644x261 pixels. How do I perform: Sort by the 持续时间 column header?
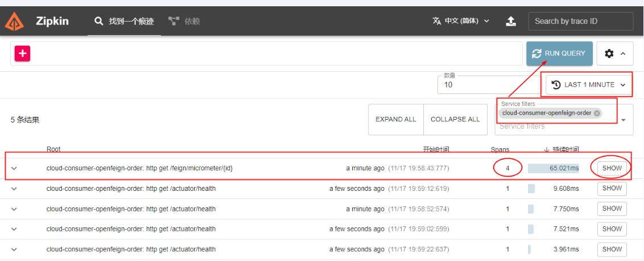pyautogui.click(x=566, y=149)
